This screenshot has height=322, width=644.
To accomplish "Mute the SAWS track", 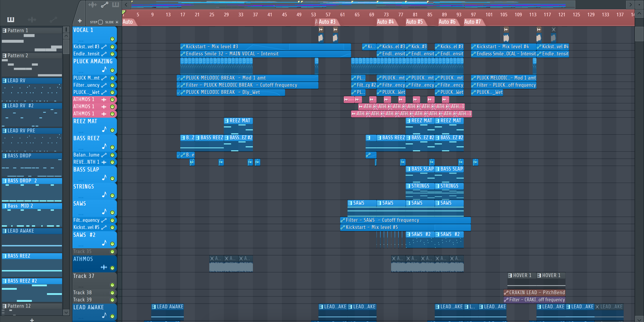I will pyautogui.click(x=112, y=212).
